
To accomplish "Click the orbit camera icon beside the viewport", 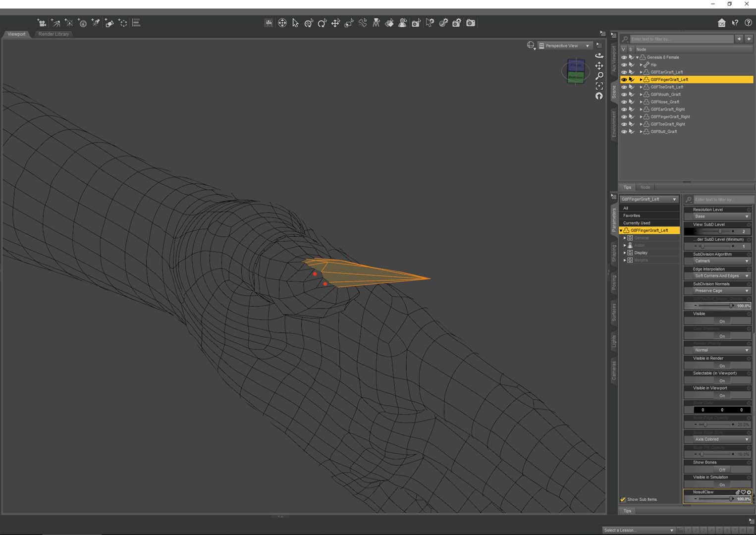I will click(x=599, y=55).
